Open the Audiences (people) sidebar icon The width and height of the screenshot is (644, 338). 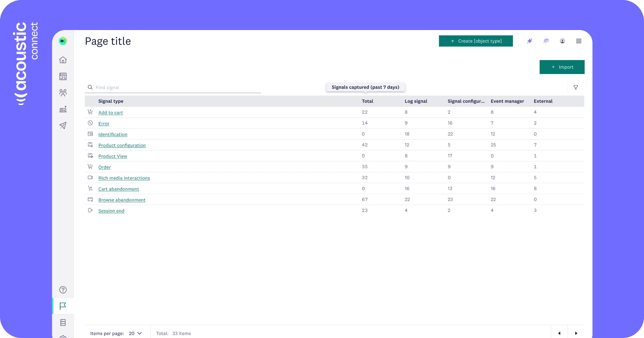(x=63, y=93)
